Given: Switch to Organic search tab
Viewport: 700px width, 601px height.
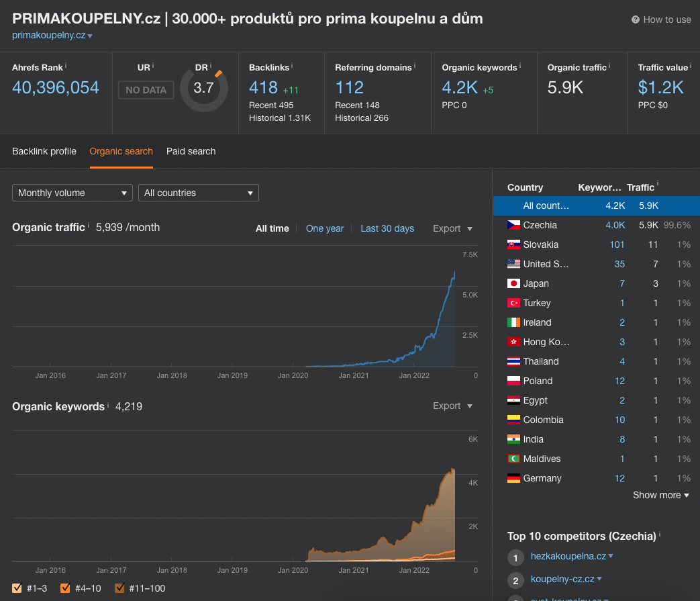Looking at the screenshot, I should (121, 151).
